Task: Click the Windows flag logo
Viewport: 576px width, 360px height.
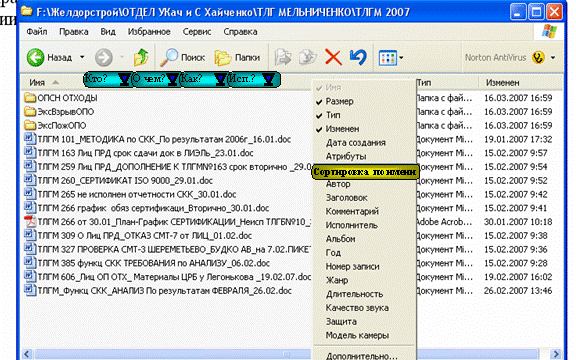Action: tap(550, 32)
